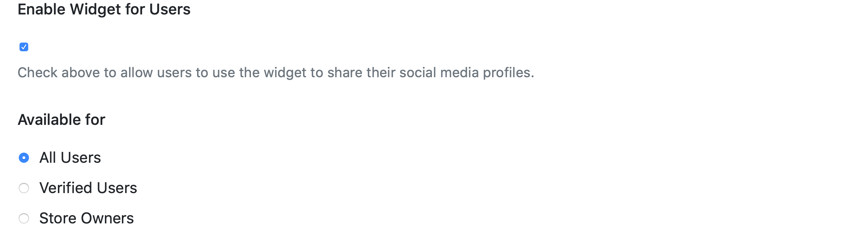Click the filled blue All Users radio
This screenshot has width=868, height=227.
[24, 158]
